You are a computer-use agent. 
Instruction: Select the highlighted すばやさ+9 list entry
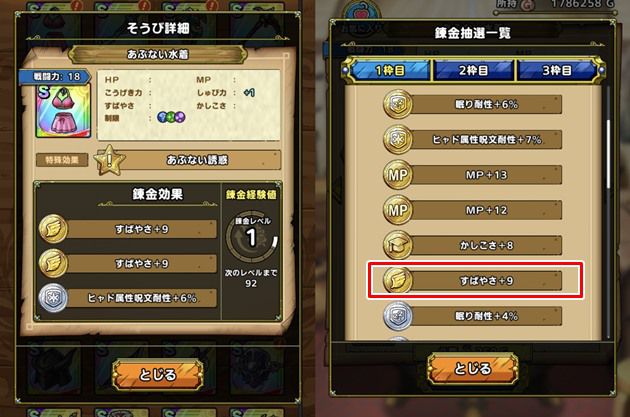coord(475,280)
